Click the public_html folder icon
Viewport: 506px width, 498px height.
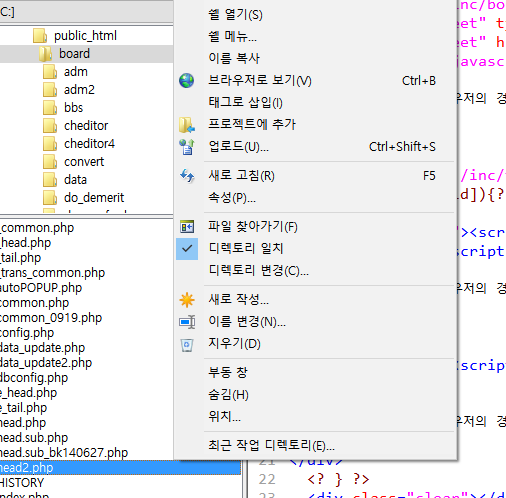coord(40,36)
